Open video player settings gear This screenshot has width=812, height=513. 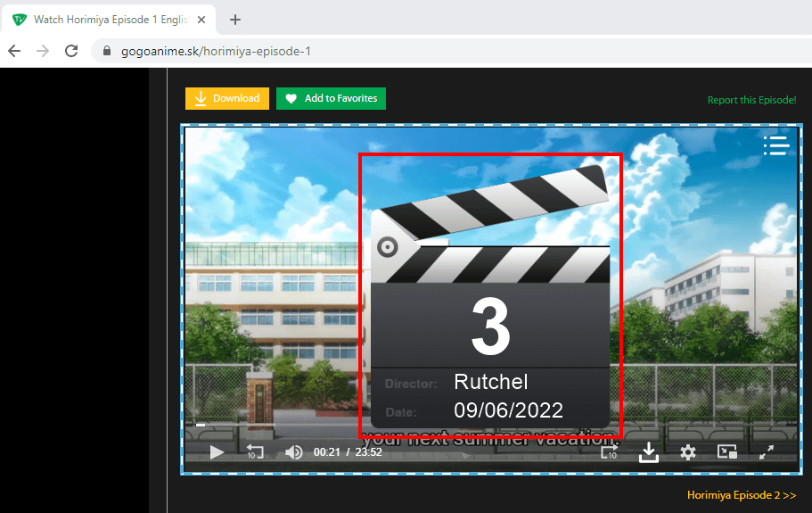point(688,452)
